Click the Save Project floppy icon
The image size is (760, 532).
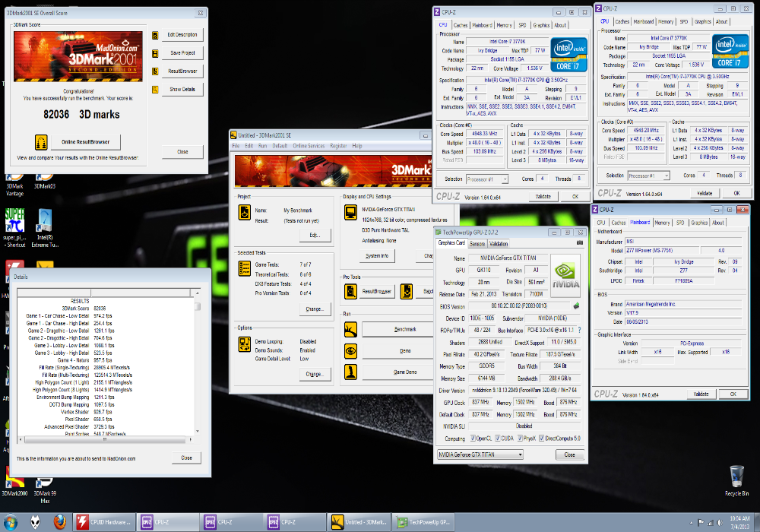click(155, 53)
